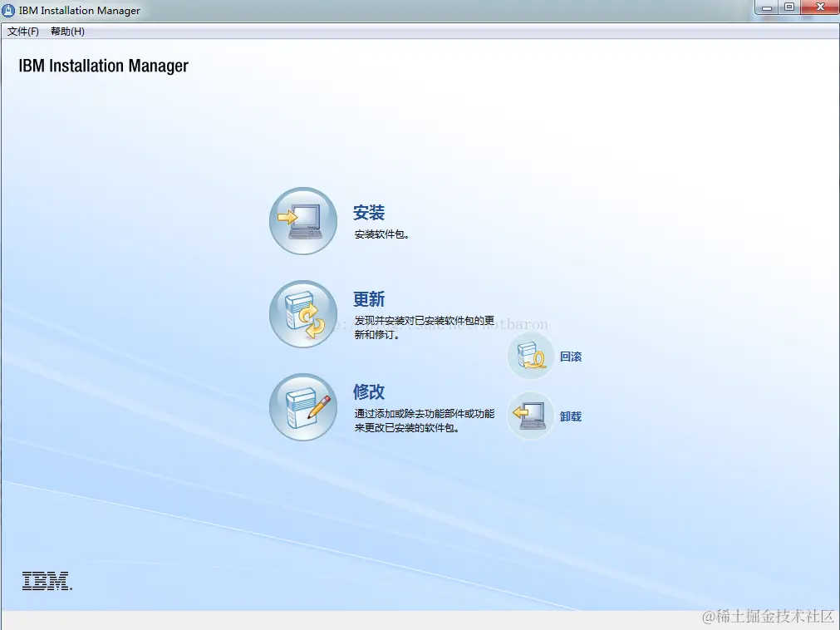Click the Uninstall (卸载) computer icon
The height and width of the screenshot is (630, 840).
point(531,416)
